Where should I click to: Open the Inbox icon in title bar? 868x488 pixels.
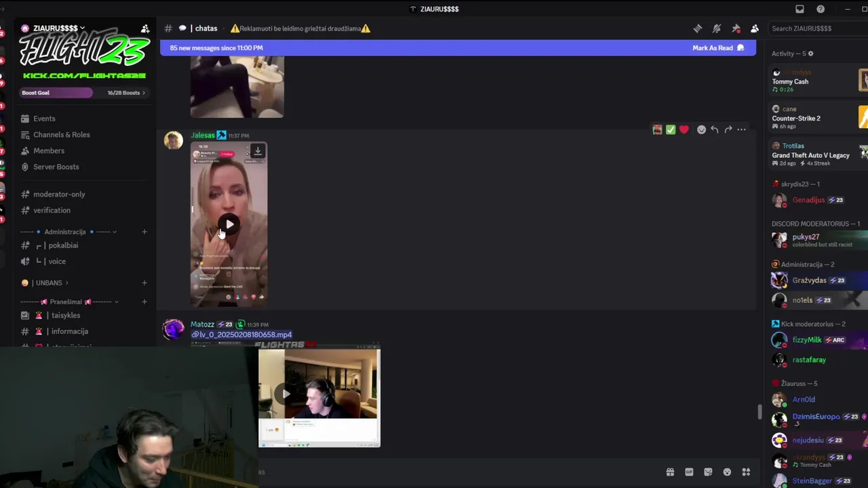point(800,9)
